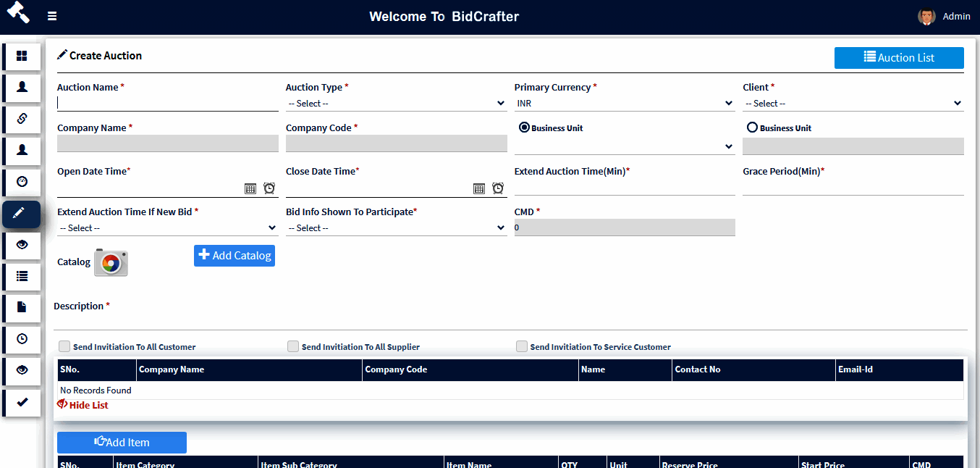Click the checkmark icon at sidebar bottom
This screenshot has height=468, width=980.
click(22, 402)
